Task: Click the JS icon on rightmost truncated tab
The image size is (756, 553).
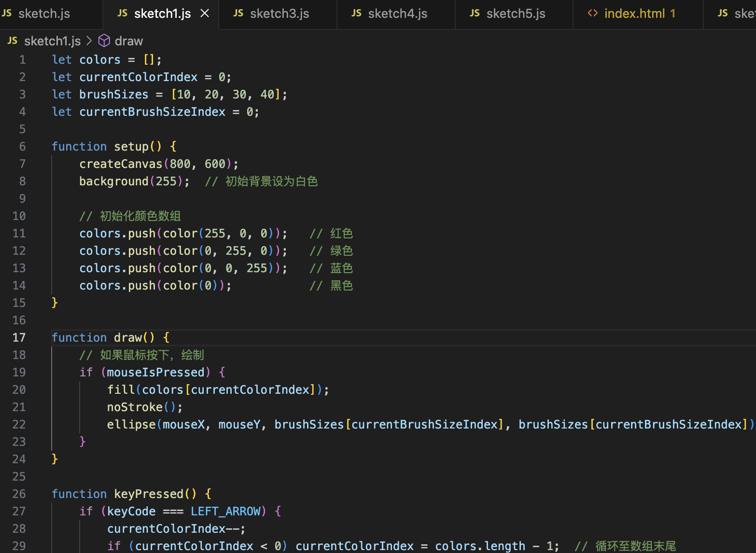Action: [x=723, y=14]
